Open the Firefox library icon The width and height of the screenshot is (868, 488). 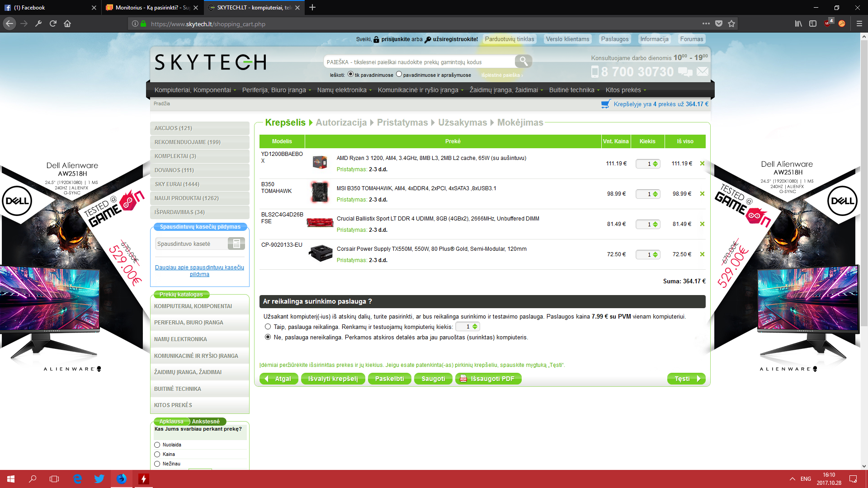(798, 23)
